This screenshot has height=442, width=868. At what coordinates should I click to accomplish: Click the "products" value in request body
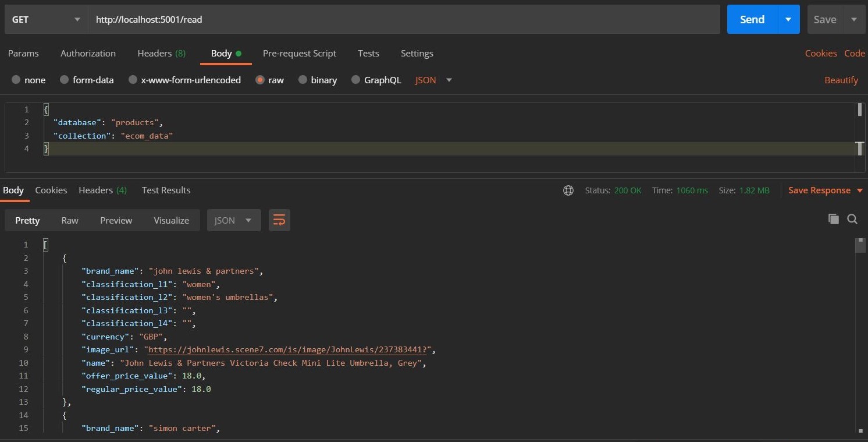(135, 122)
